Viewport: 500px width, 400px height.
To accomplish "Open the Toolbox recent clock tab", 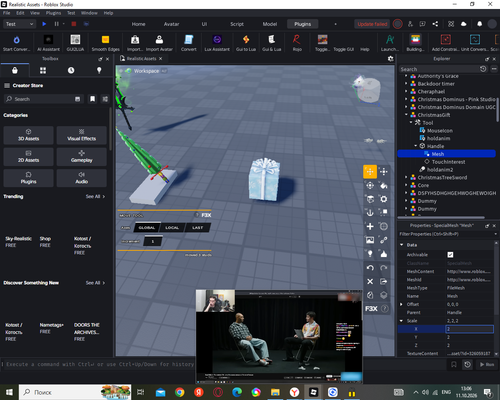I will [x=71, y=70].
